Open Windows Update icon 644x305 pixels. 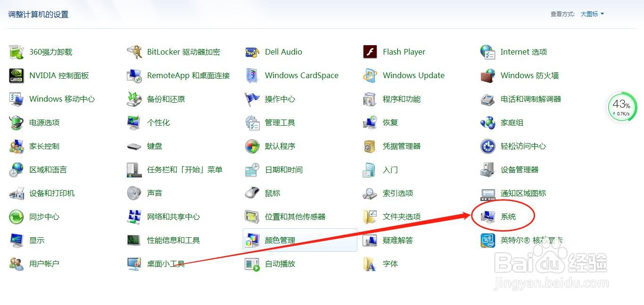tap(370, 75)
